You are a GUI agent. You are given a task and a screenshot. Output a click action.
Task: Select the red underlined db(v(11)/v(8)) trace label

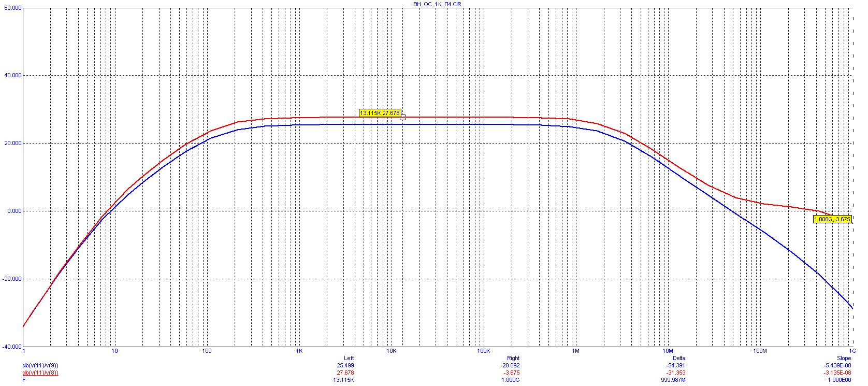click(40, 373)
